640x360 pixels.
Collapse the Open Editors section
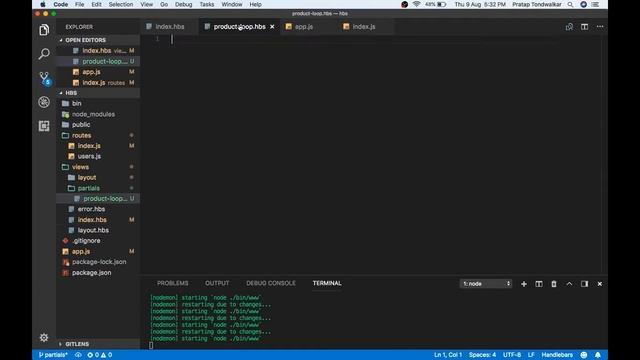(98, 40)
